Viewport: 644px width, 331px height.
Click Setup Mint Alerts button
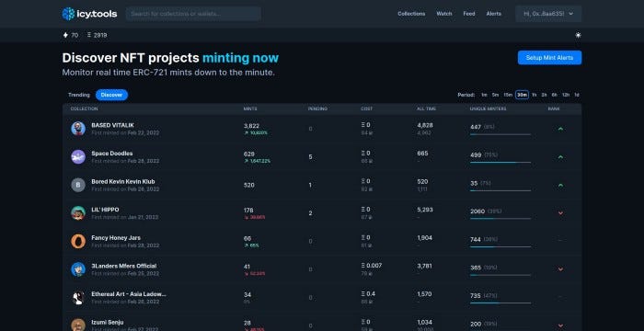pos(549,58)
